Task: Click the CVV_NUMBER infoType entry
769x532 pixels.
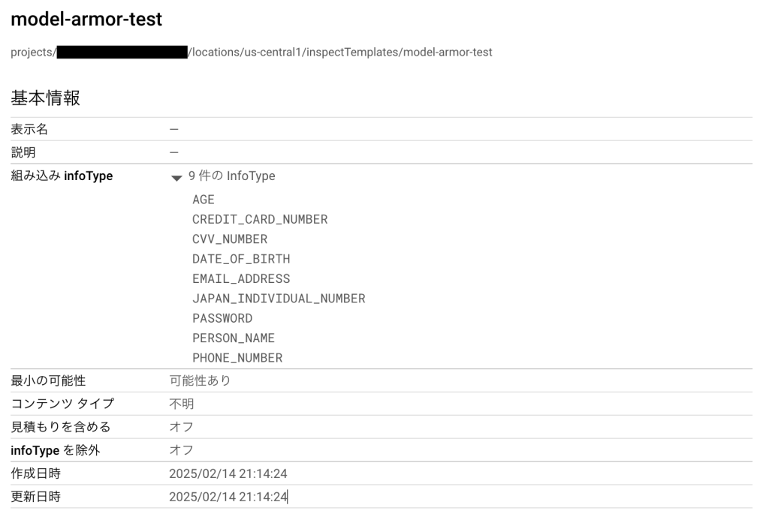Action: 230,239
